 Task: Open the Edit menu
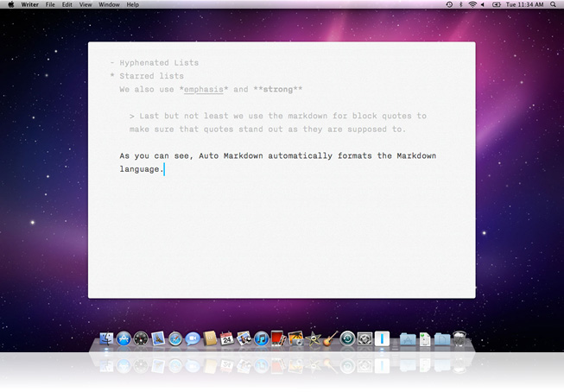(67, 4)
